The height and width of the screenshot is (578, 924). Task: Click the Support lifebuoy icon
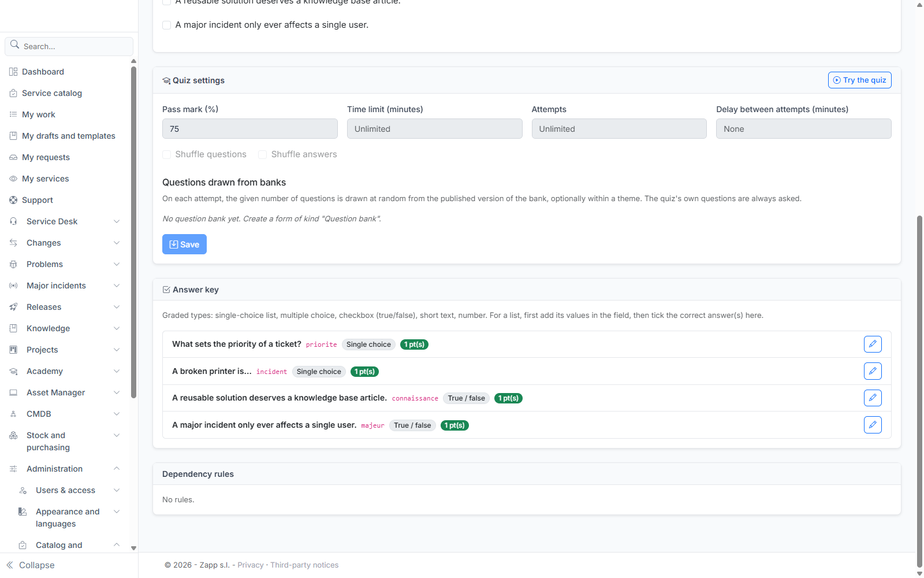coord(13,200)
